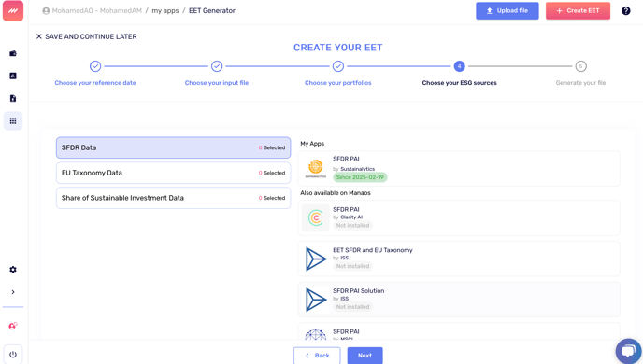643x364 pixels.
Task: Click the power logout icon
Action: [x=13, y=355]
